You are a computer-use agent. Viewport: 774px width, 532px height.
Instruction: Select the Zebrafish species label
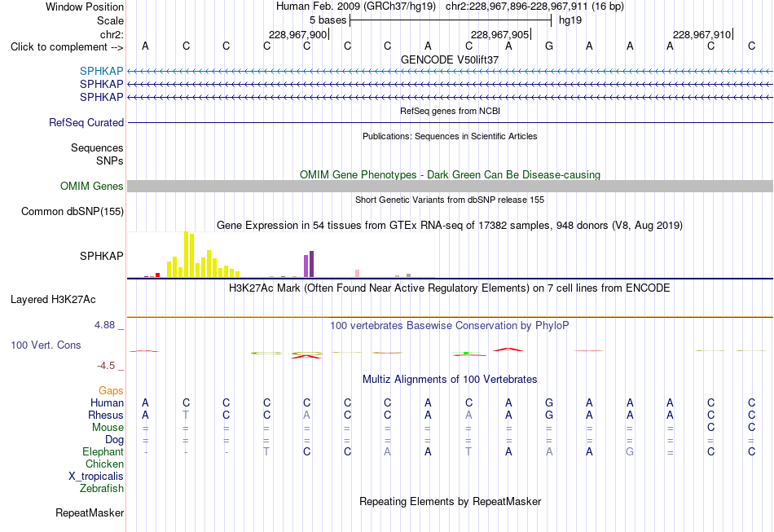(102, 489)
